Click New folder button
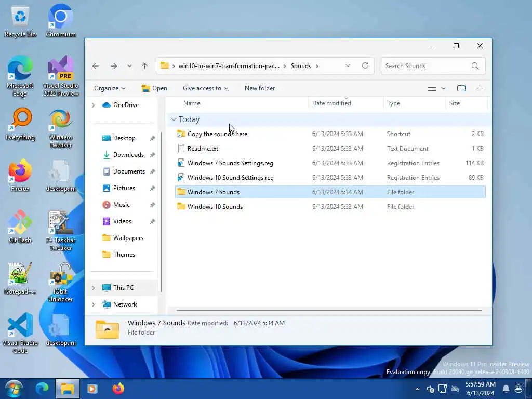Screen dimensions: 532x399 point(260,88)
